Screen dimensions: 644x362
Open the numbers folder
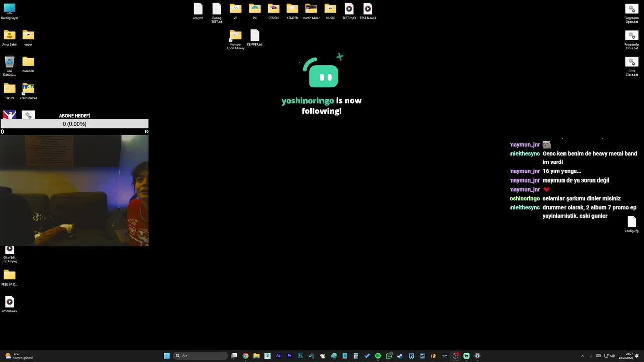click(x=28, y=64)
